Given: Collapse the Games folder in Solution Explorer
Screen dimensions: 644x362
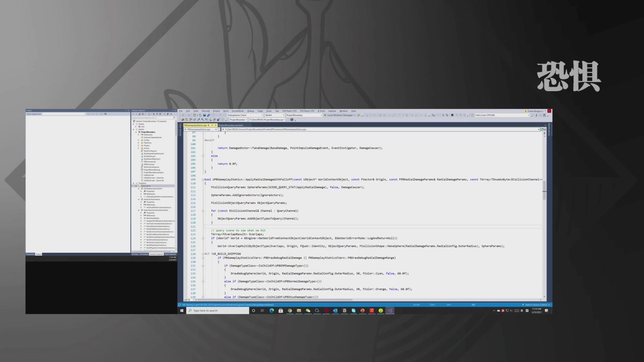Looking at the screenshot, I should (133, 129).
